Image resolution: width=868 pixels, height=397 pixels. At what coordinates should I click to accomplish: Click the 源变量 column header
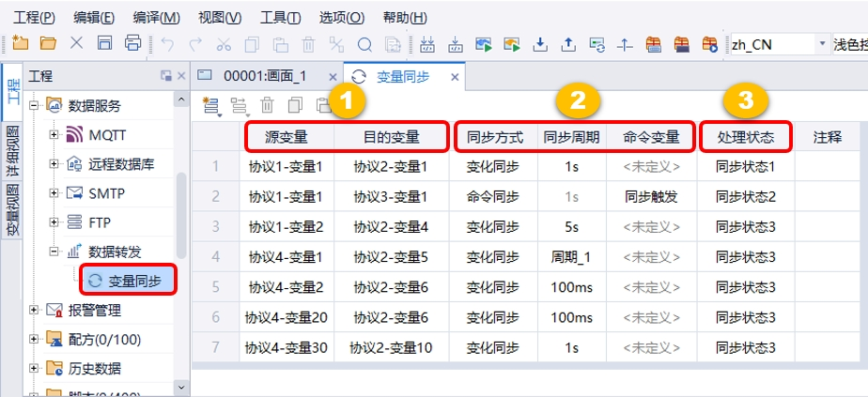(286, 137)
